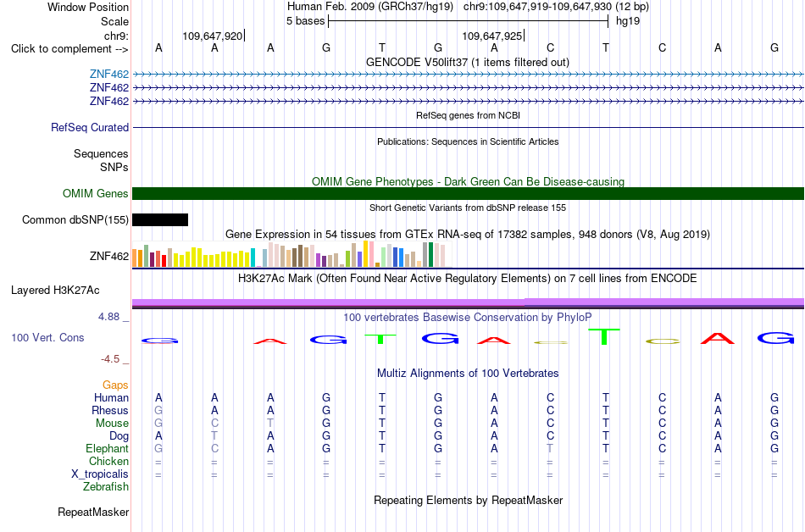Select the 'Zebrafish' species row label
This screenshot has height=532, width=805.
[106, 487]
